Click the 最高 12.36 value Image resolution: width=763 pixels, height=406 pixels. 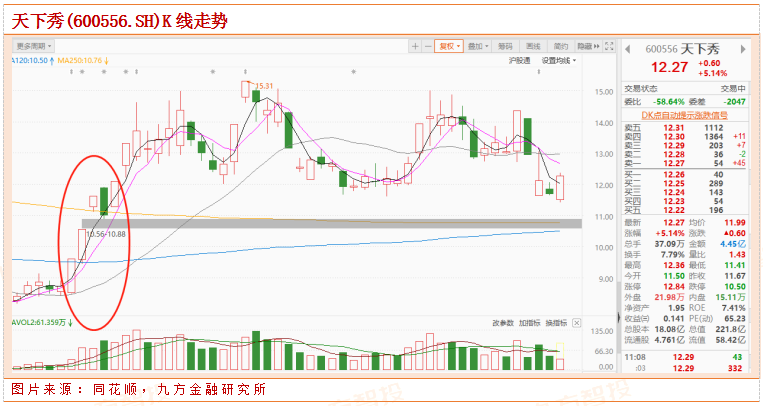pos(674,265)
